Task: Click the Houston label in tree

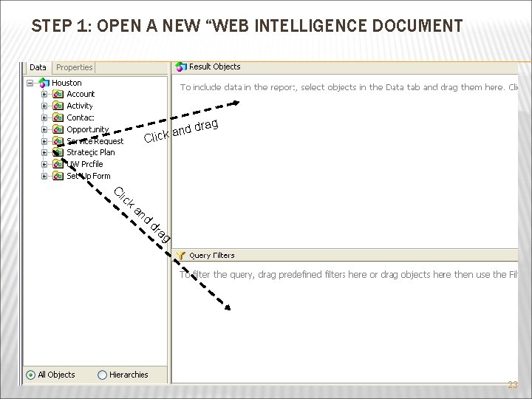Action: (x=66, y=83)
